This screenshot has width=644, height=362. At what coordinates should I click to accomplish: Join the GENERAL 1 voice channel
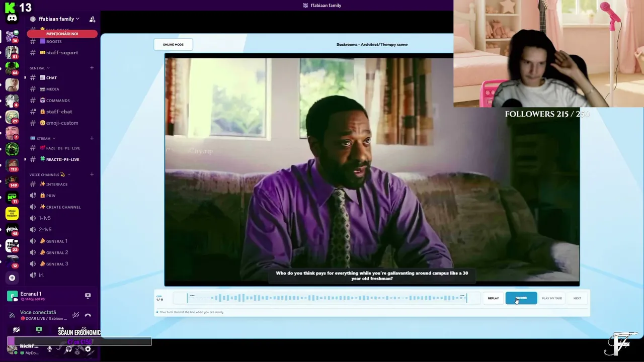coord(62,241)
